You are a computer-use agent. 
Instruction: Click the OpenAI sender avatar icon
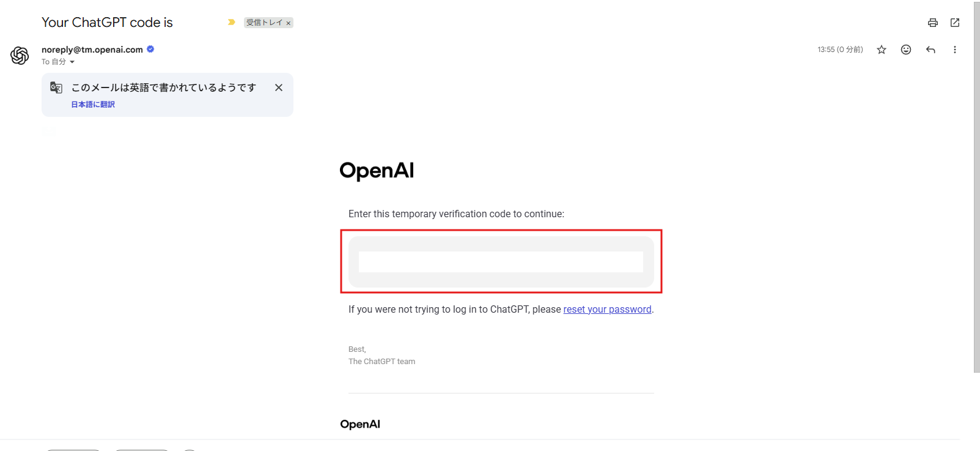click(20, 56)
